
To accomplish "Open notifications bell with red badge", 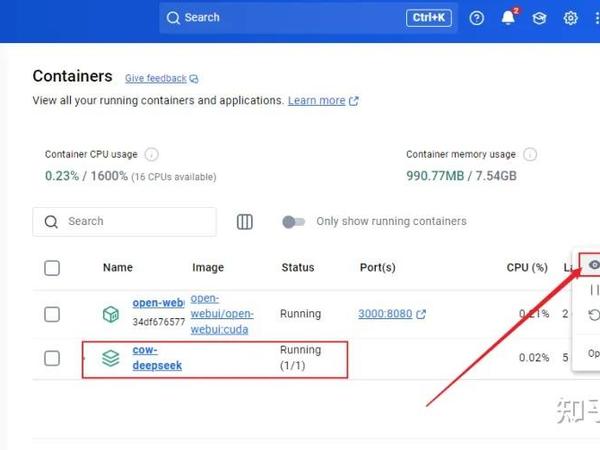I will pyautogui.click(x=508, y=18).
